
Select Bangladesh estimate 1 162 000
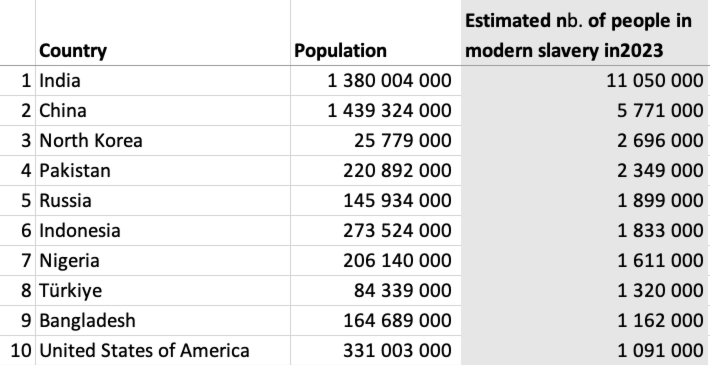click(585, 320)
